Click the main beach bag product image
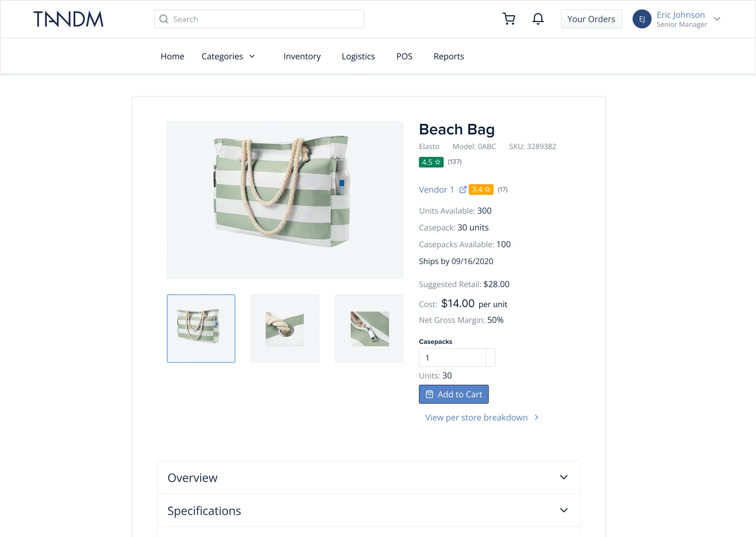This screenshot has height=537, width=756. 285,200
